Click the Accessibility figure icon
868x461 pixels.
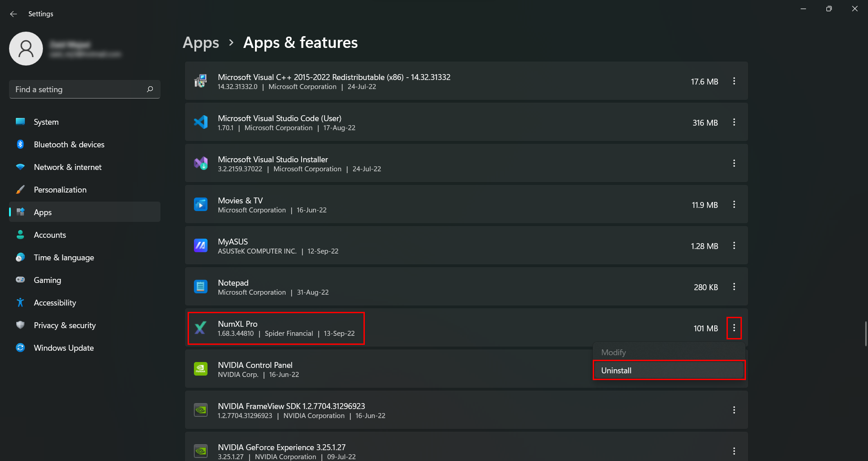(20, 302)
